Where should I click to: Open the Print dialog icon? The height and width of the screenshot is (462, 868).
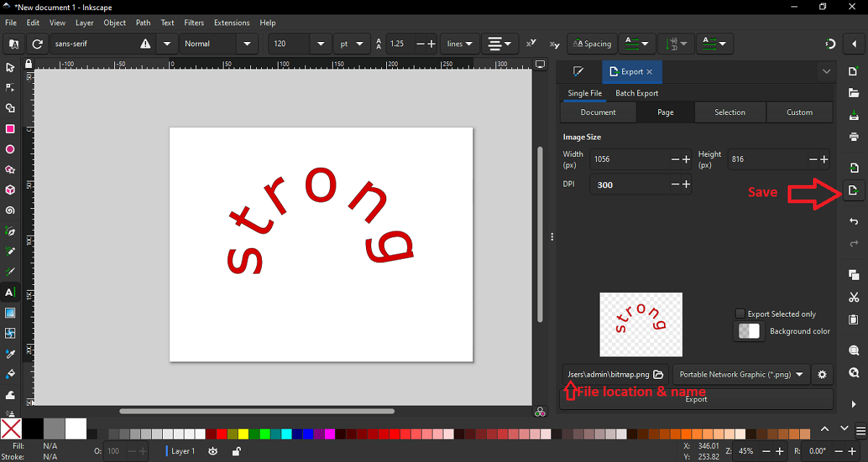[x=854, y=137]
